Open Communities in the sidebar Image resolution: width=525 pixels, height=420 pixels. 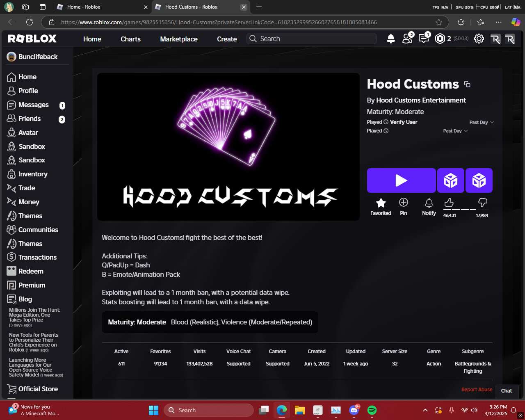point(38,230)
